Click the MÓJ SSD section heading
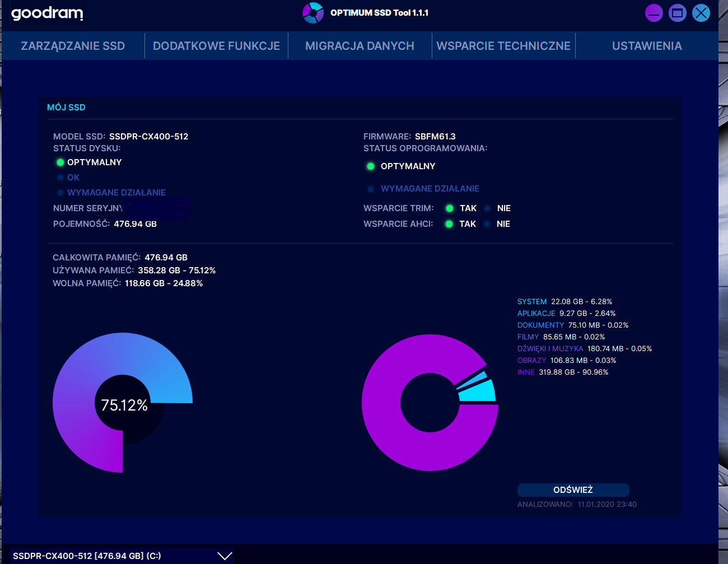The image size is (728, 564). coord(66,108)
